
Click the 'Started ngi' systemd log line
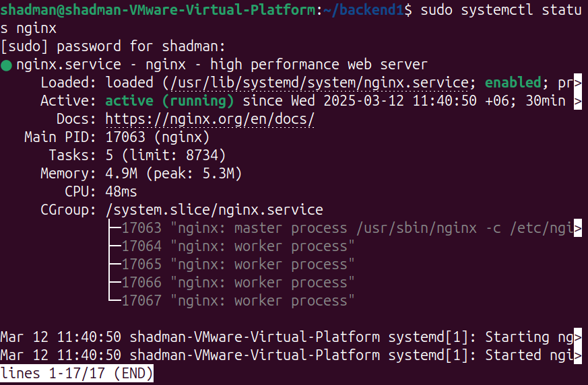287,355
